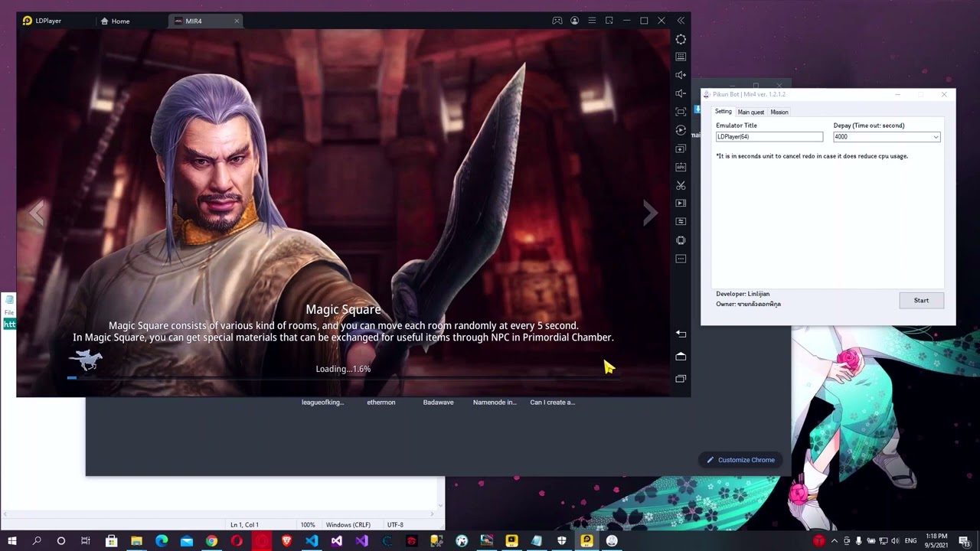Open the Windows Start menu
Image resolution: width=980 pixels, height=551 pixels.
(12, 541)
